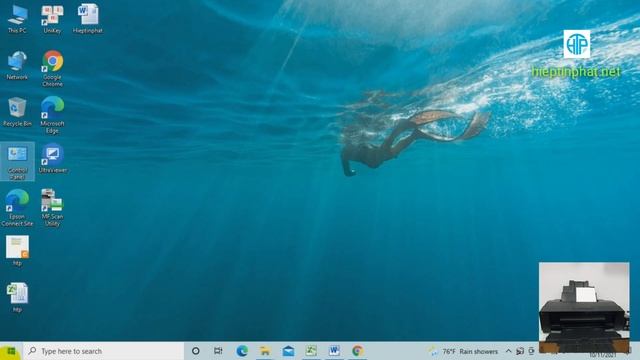Open Task View on the taskbar

click(x=218, y=351)
